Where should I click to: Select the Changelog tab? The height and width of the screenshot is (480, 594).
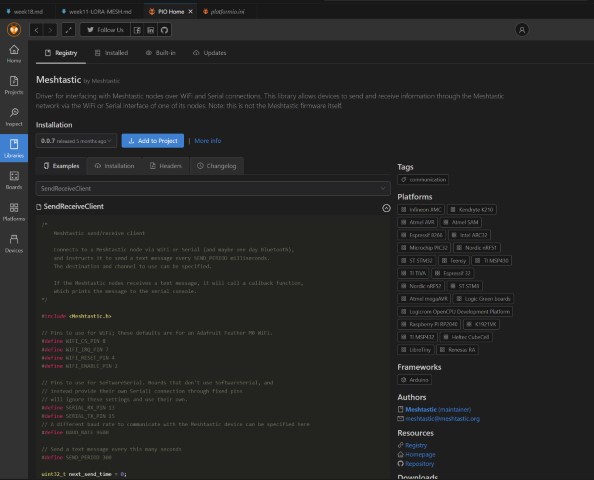pos(217,166)
